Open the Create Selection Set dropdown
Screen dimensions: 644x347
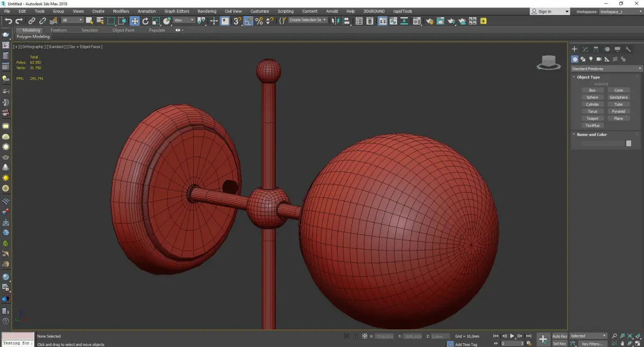308,20
